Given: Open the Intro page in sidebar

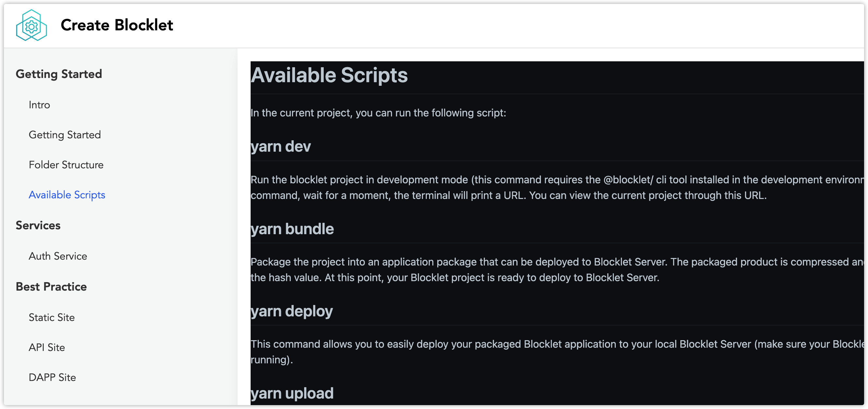Looking at the screenshot, I should [39, 105].
